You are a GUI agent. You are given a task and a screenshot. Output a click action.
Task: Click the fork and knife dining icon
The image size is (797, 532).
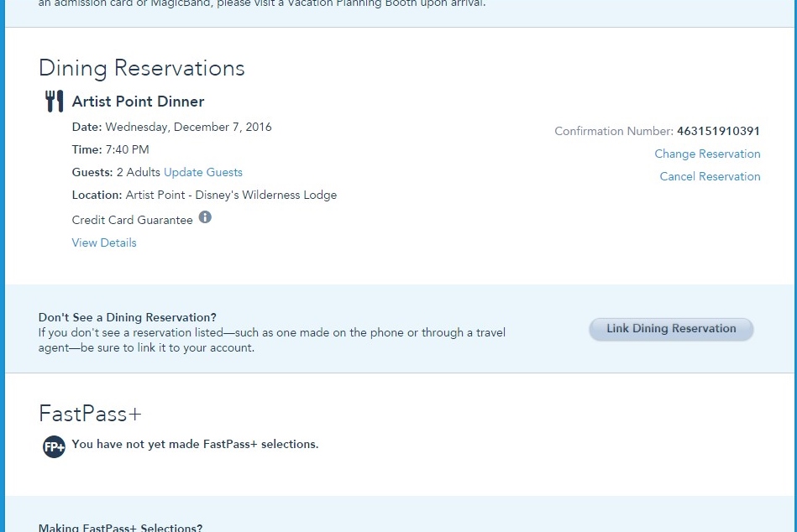(x=54, y=102)
